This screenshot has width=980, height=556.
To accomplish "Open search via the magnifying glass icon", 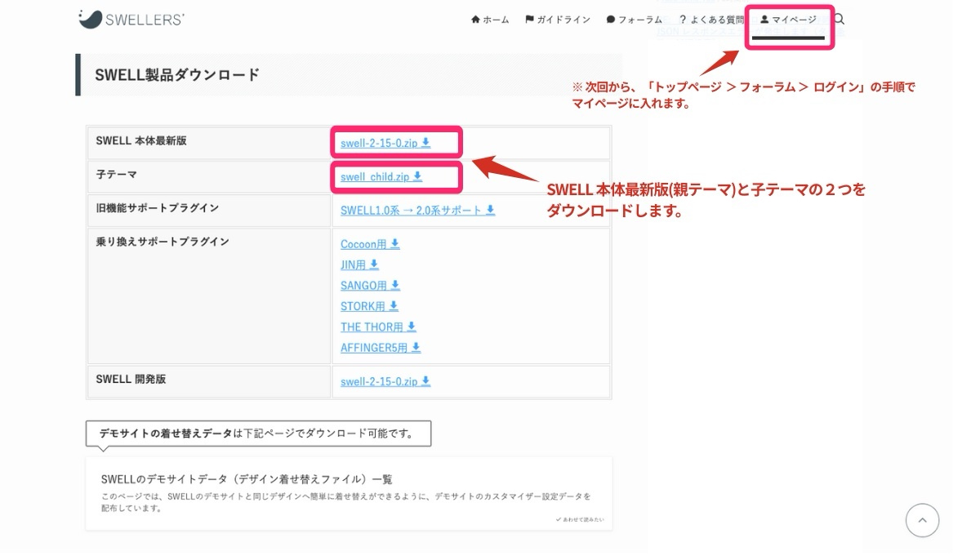I will tap(840, 20).
